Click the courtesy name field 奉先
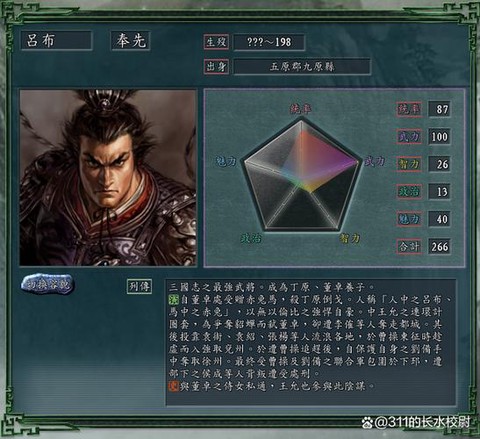480x439 pixels. pos(130,41)
